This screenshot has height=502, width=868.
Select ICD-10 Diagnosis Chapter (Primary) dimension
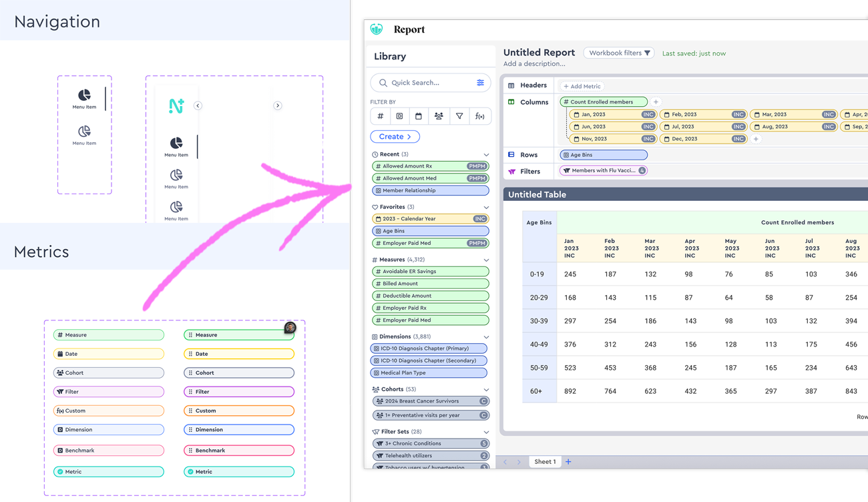(429, 348)
